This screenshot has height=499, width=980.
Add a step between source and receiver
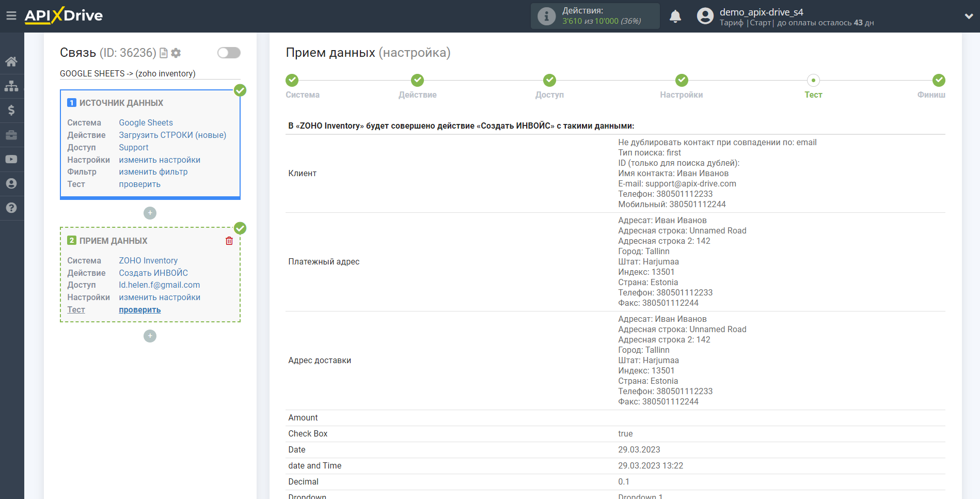click(x=150, y=213)
